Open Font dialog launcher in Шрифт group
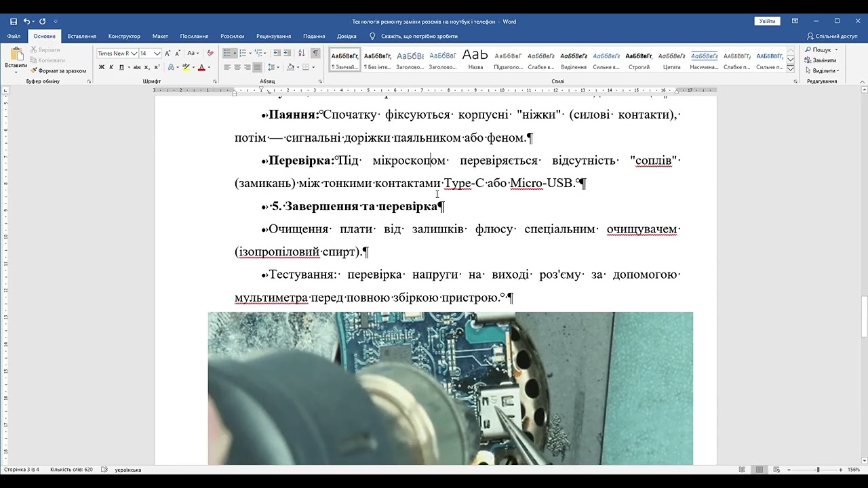This screenshot has width=868, height=488. pyautogui.click(x=215, y=81)
